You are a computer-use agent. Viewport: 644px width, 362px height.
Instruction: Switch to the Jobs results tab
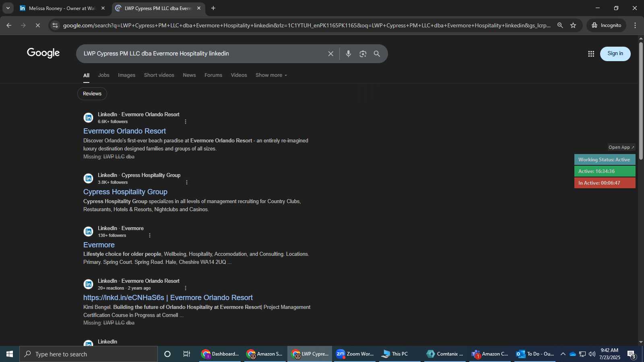click(x=104, y=75)
